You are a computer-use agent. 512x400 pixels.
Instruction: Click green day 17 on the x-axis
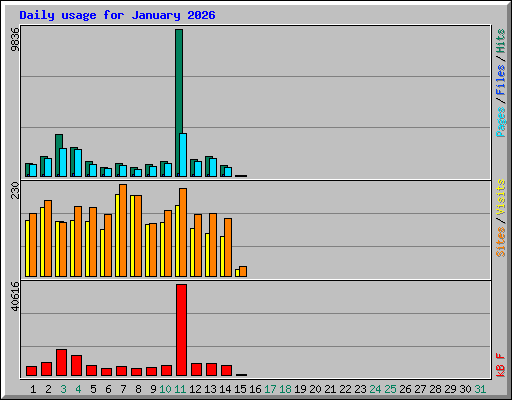click(270, 389)
